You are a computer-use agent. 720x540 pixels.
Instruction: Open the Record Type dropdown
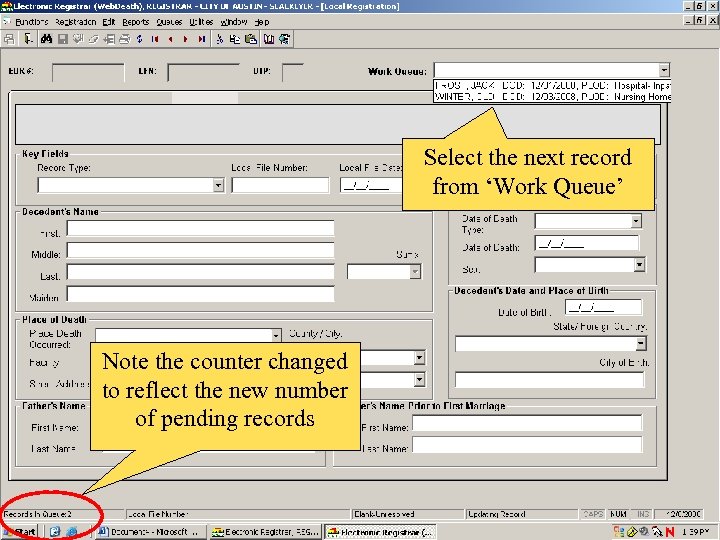(219, 186)
